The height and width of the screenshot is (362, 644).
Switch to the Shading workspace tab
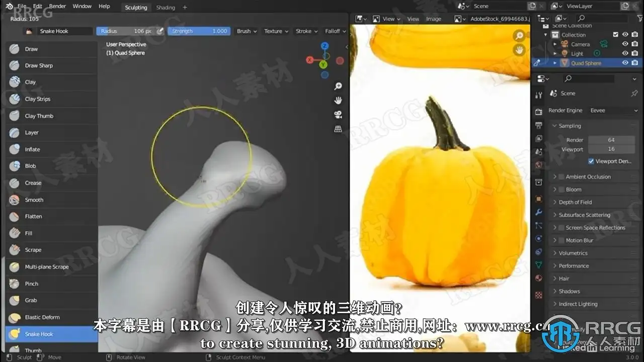166,8
